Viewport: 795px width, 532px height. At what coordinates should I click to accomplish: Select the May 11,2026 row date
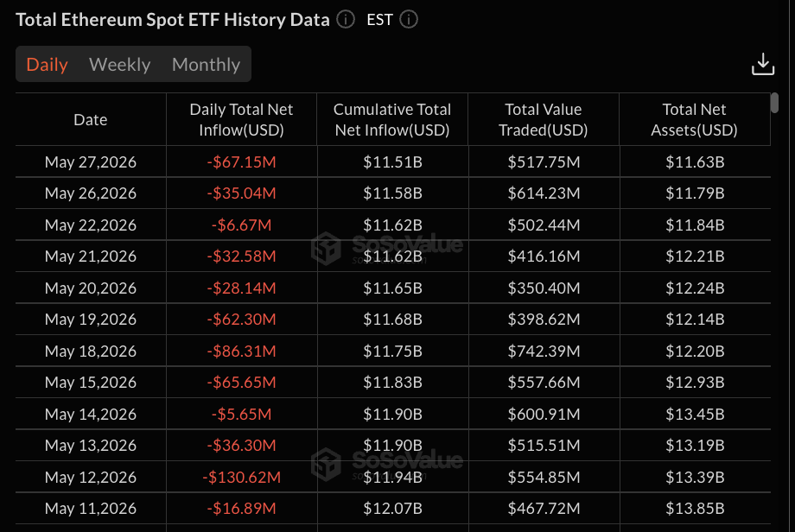[x=91, y=508]
